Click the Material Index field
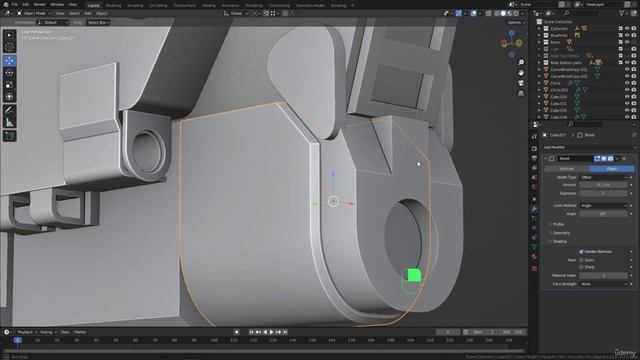This screenshot has width=640, height=360. 604,276
